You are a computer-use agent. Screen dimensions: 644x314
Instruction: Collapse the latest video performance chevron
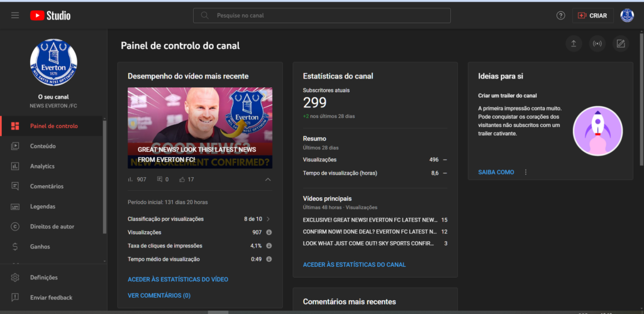[268, 180]
